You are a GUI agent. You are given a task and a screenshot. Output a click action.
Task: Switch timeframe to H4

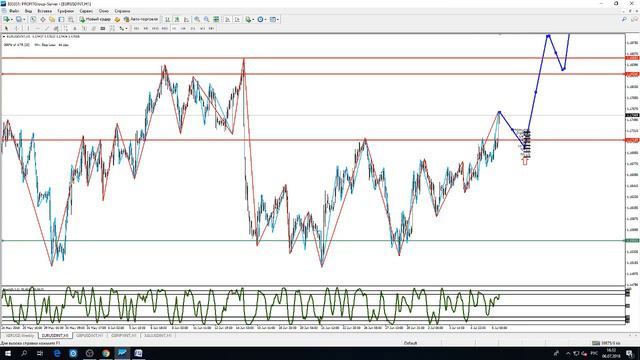183,29
